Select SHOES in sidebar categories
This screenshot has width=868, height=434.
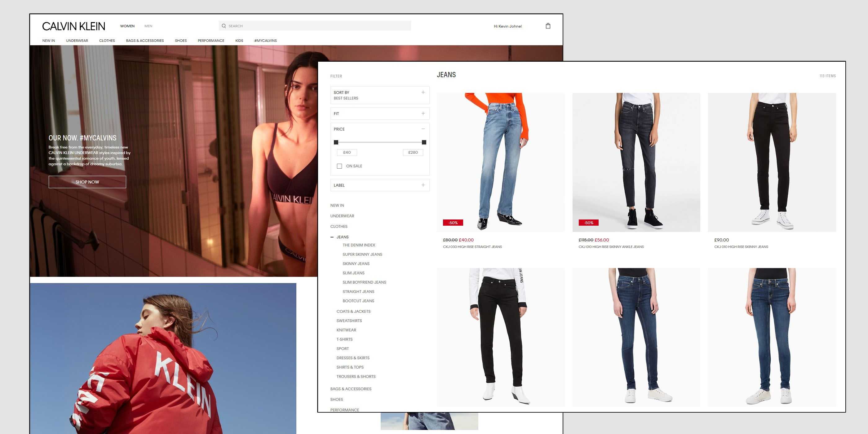coord(336,400)
